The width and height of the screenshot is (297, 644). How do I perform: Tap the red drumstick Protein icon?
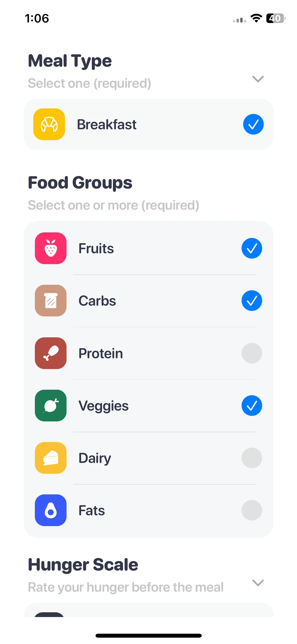click(x=51, y=353)
